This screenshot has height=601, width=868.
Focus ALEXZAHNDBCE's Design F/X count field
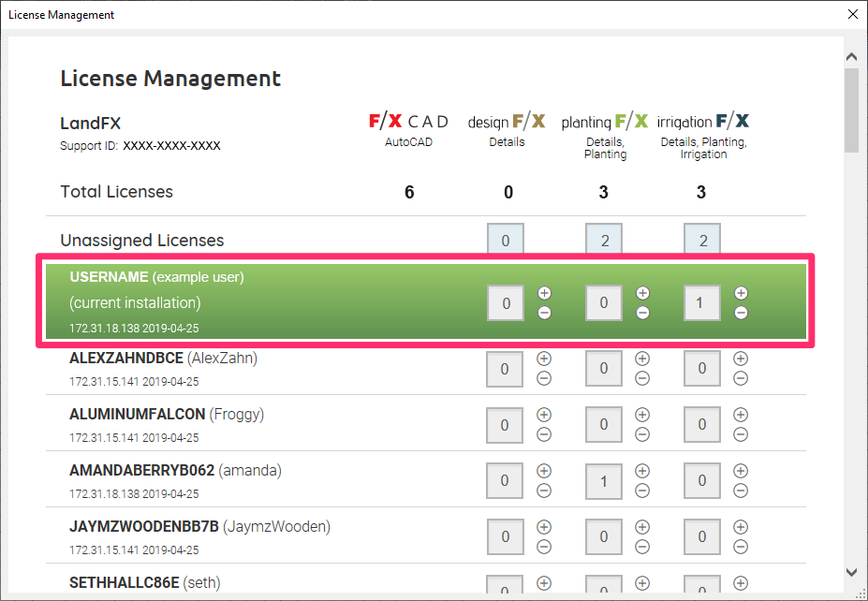point(505,369)
